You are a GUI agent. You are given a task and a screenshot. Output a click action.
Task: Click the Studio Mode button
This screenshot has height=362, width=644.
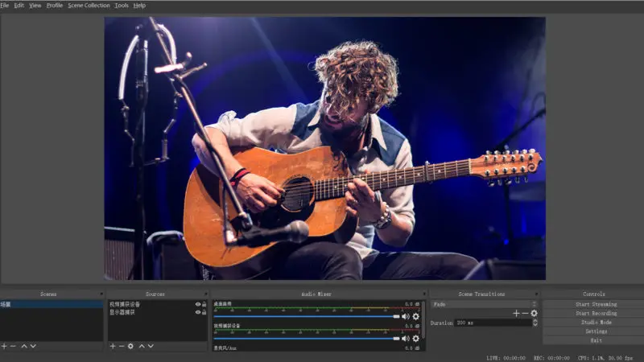click(596, 322)
